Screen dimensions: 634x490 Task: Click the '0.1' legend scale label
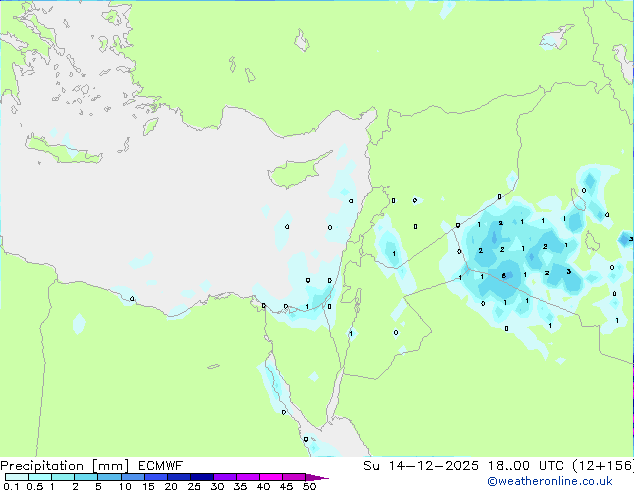click(x=11, y=486)
